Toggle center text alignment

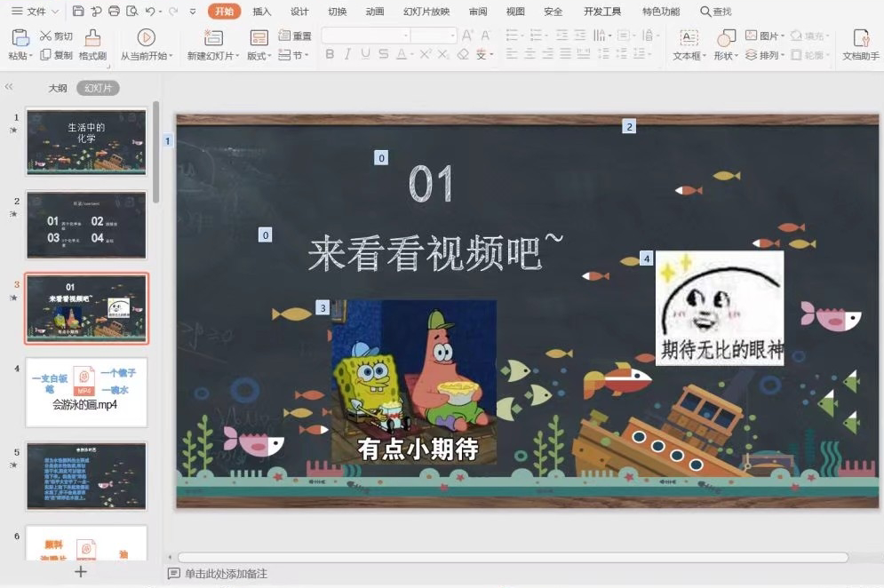coord(530,54)
